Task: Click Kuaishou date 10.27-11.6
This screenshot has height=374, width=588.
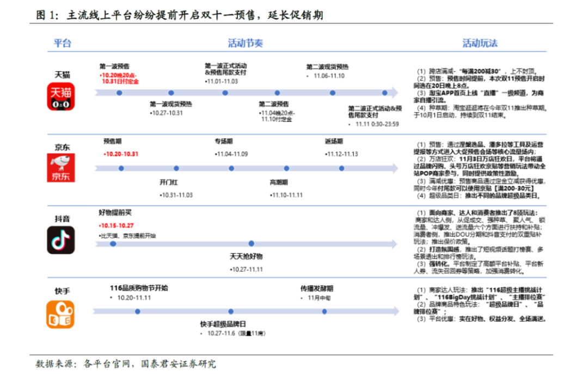Action: (x=236, y=334)
